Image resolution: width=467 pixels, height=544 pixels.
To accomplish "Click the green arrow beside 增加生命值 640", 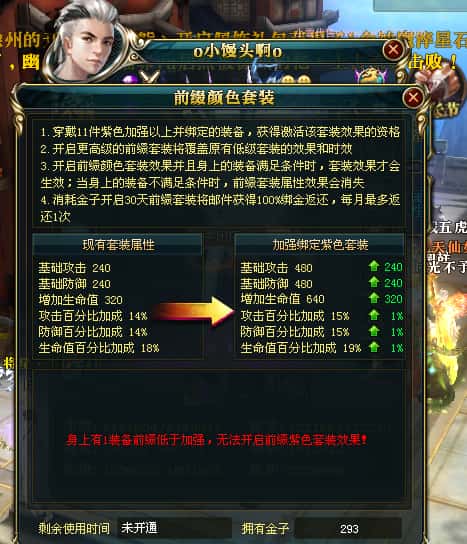I will point(374,298).
